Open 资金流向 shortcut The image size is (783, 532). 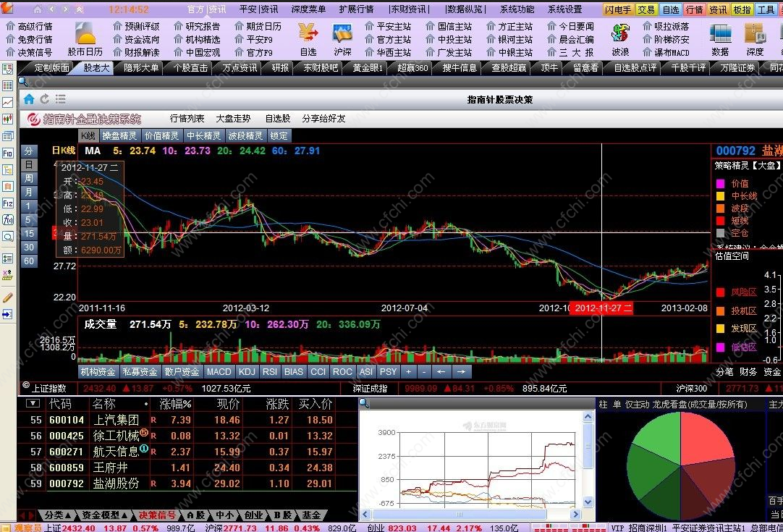tap(136, 40)
